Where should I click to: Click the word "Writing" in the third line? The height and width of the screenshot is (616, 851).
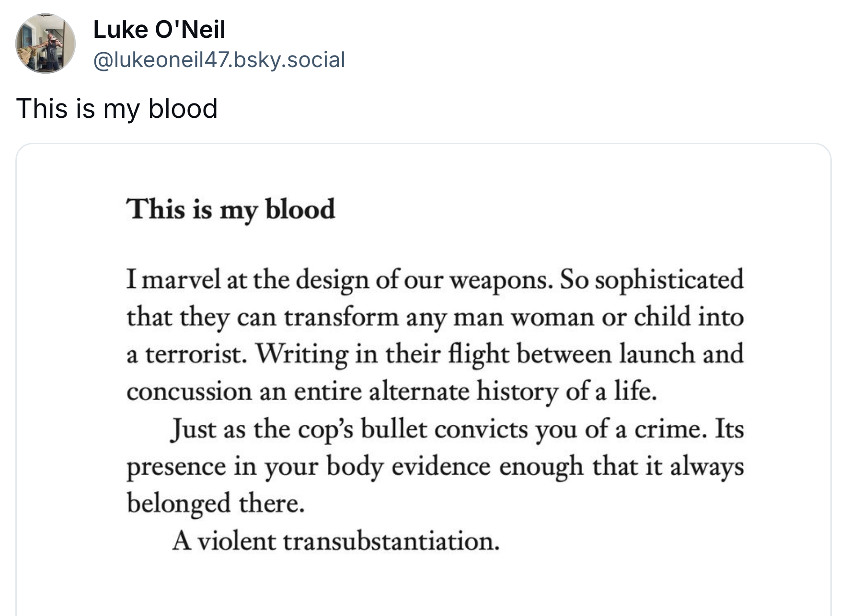tap(302, 354)
